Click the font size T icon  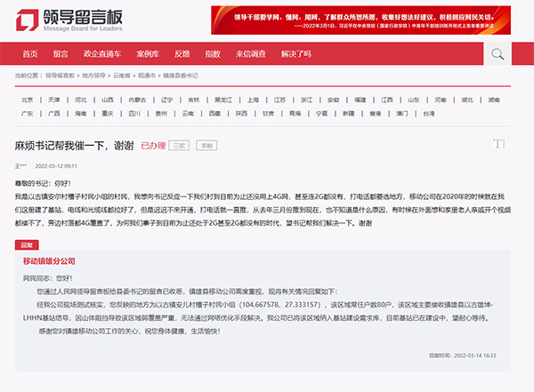pyautogui.click(x=499, y=144)
